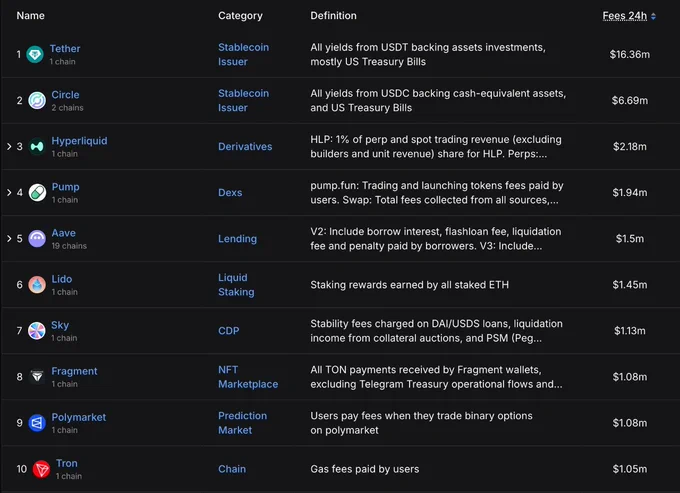The image size is (680, 493).
Task: Click the Pump pill logo icon
Action: 37,193
